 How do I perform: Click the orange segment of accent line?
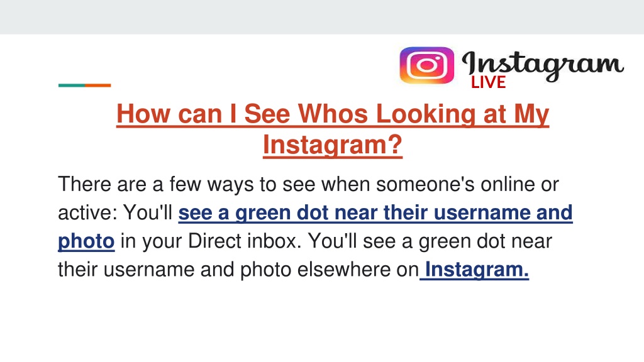97,85
